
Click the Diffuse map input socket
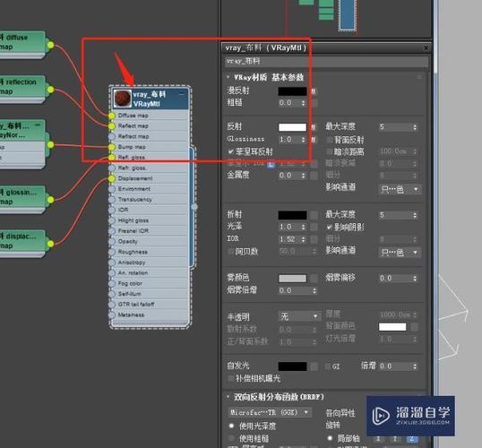pos(112,116)
